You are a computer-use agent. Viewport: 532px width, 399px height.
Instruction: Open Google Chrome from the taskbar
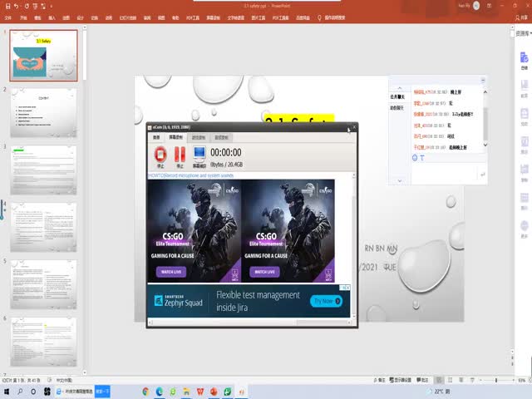(147, 391)
